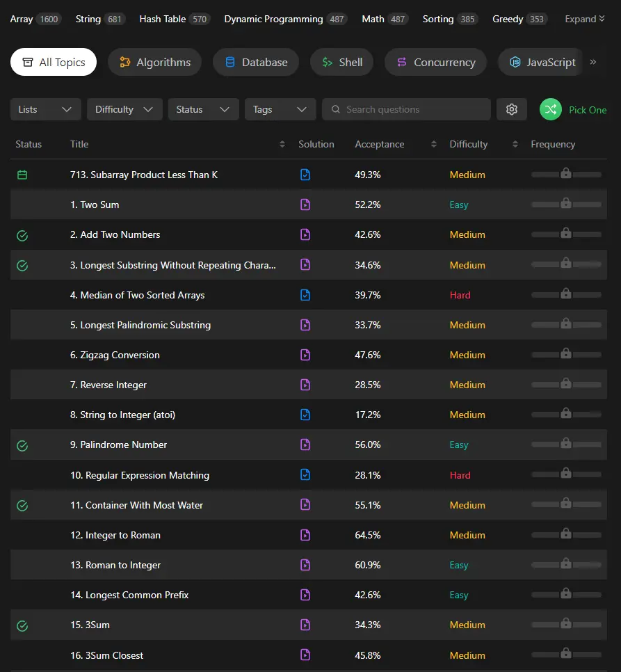The height and width of the screenshot is (672, 621).
Task: Filter by Math tag
Action: pos(385,19)
